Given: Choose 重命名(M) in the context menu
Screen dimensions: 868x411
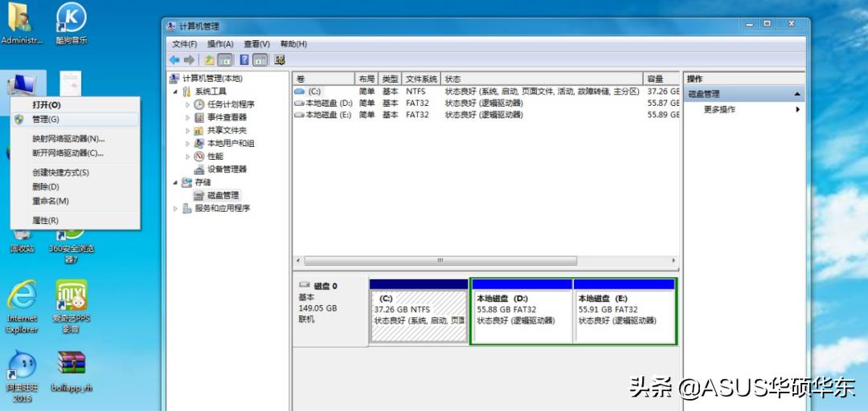Looking at the screenshot, I should click(x=75, y=201).
